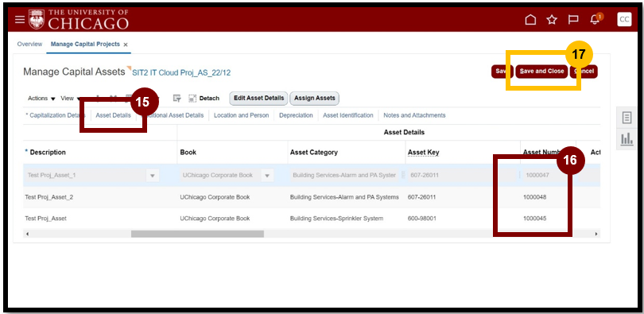Viewport: 644px width, 314px height.
Task: Click the first row Asset Category field
Action: click(x=344, y=176)
